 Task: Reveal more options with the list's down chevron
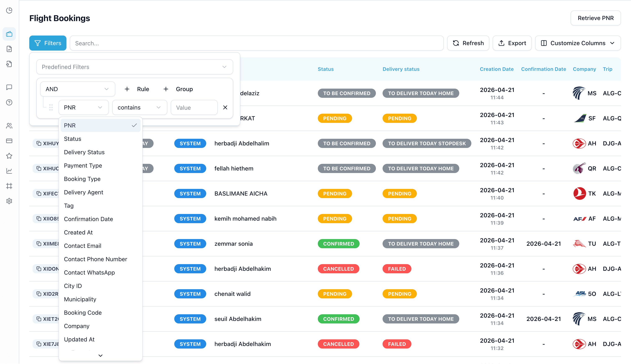coord(101,355)
